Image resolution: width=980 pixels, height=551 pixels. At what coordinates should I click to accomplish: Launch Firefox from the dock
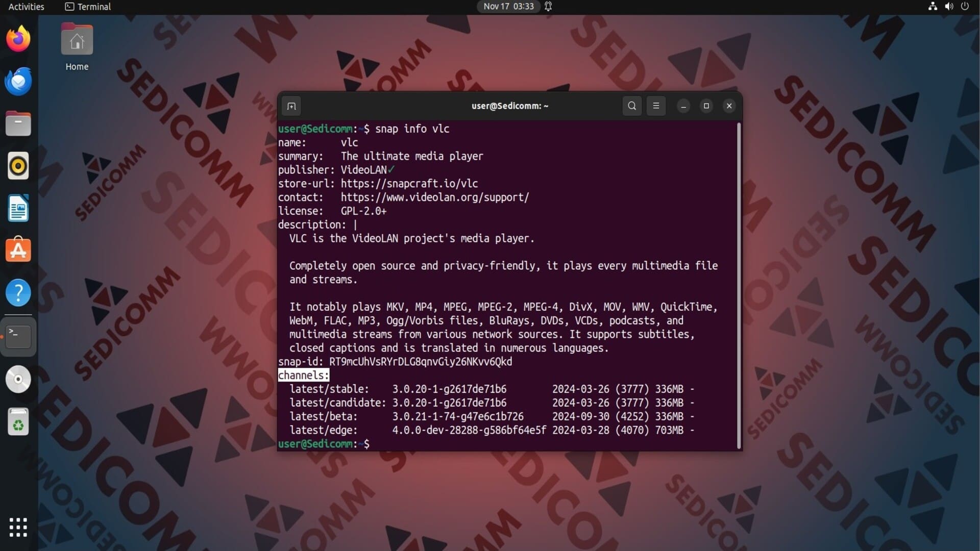coord(18,39)
